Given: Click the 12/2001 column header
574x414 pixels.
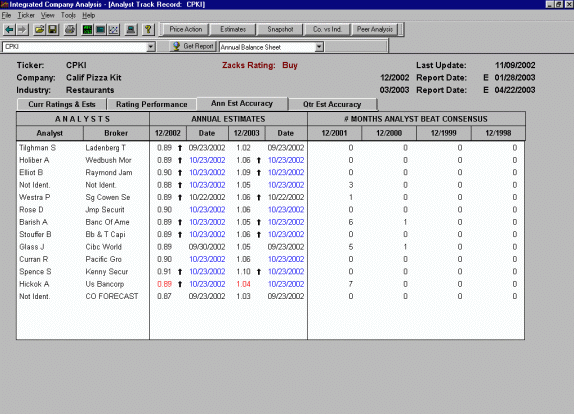Looking at the screenshot, I should pos(334,133).
